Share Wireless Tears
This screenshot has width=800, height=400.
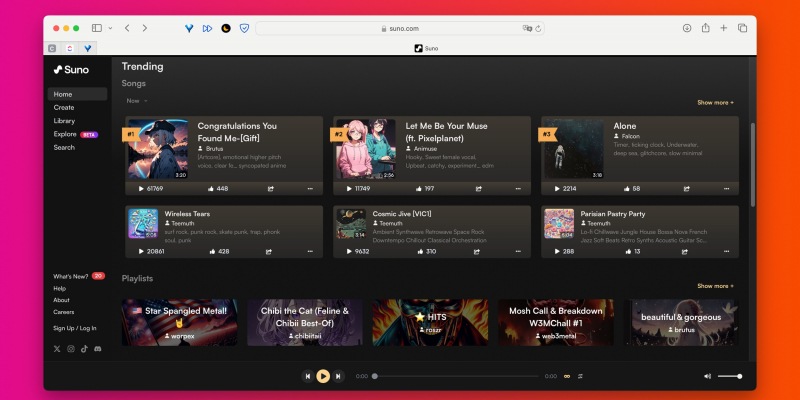pyautogui.click(x=269, y=252)
